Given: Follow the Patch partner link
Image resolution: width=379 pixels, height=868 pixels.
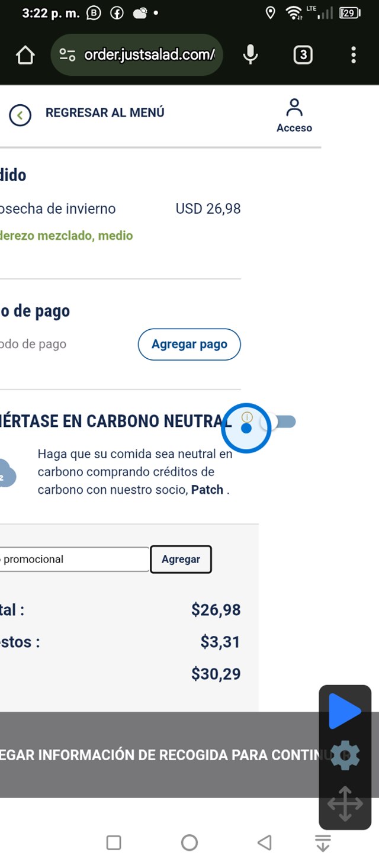Looking at the screenshot, I should pyautogui.click(x=207, y=490).
